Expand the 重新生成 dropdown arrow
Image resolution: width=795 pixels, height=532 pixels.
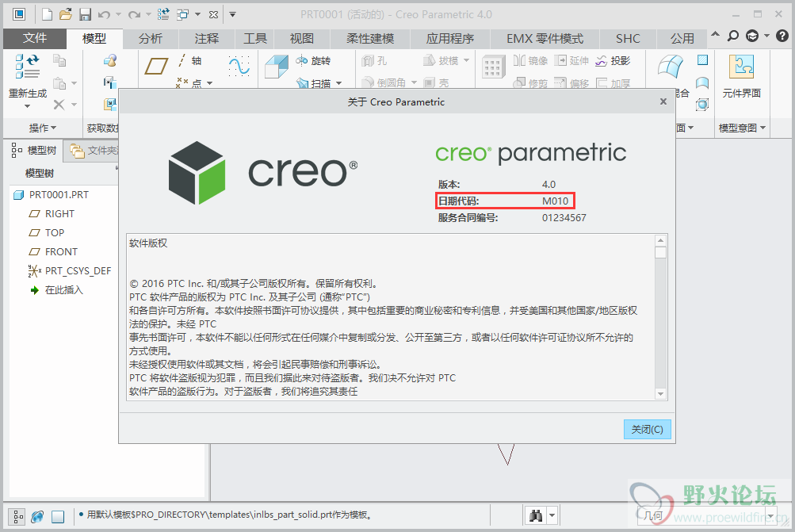coord(28,106)
